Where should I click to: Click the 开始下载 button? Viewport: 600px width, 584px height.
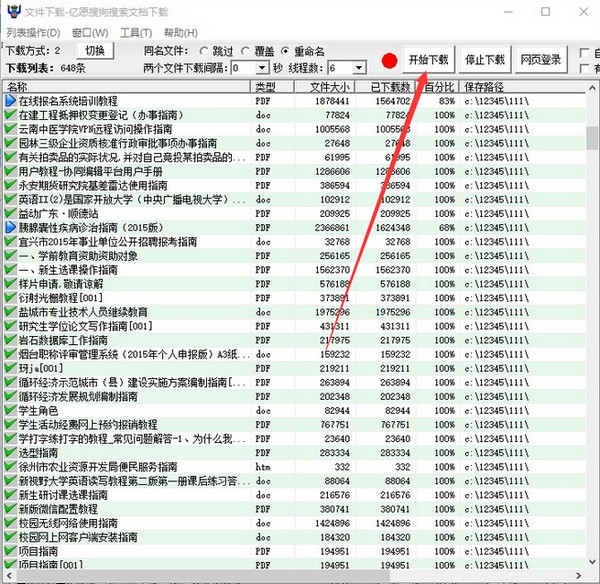(x=429, y=60)
